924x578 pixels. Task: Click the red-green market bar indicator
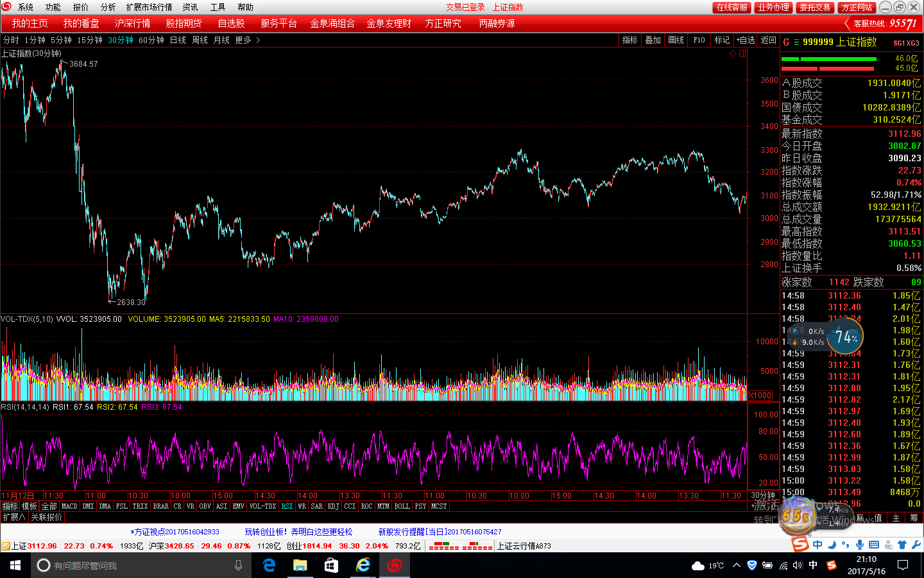(460, 547)
